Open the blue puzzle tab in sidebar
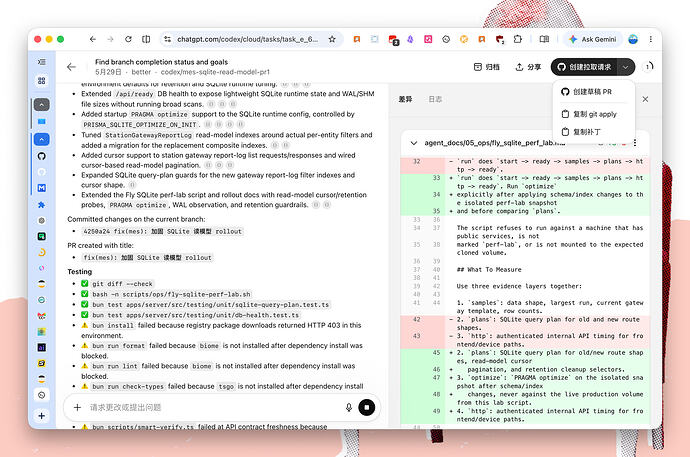 tap(42, 205)
